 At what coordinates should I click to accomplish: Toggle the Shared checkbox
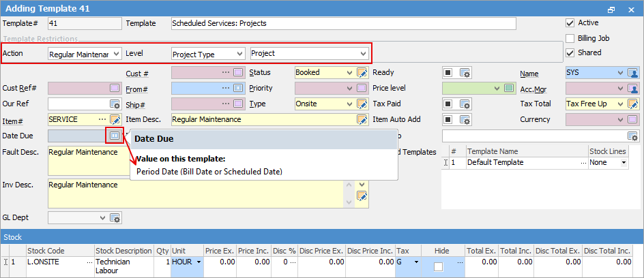[x=570, y=53]
